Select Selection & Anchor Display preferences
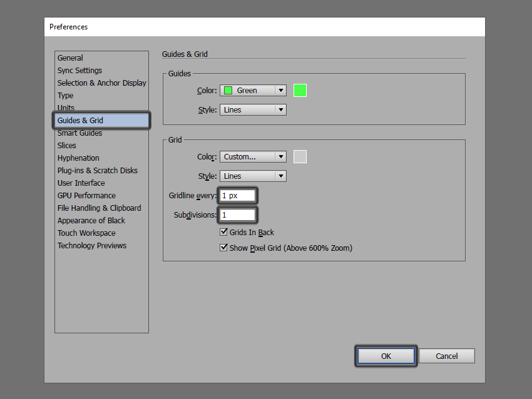The height and width of the screenshot is (399, 532). [101, 83]
